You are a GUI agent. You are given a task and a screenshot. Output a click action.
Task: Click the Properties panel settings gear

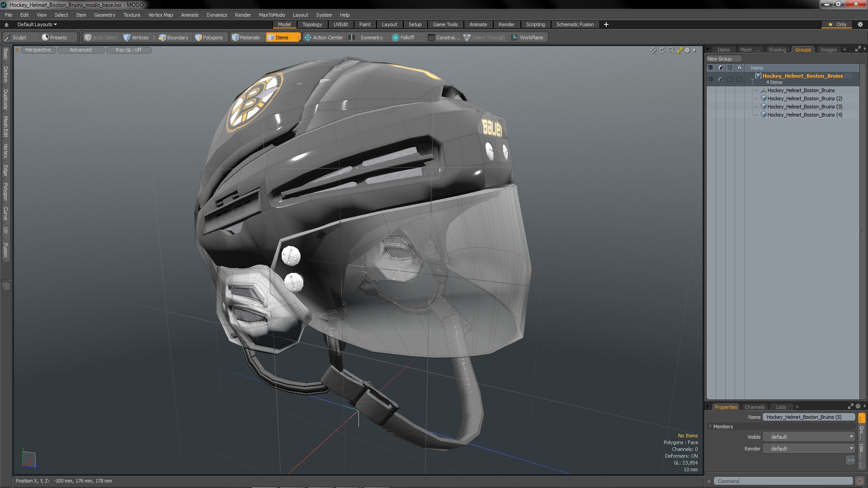(x=858, y=407)
